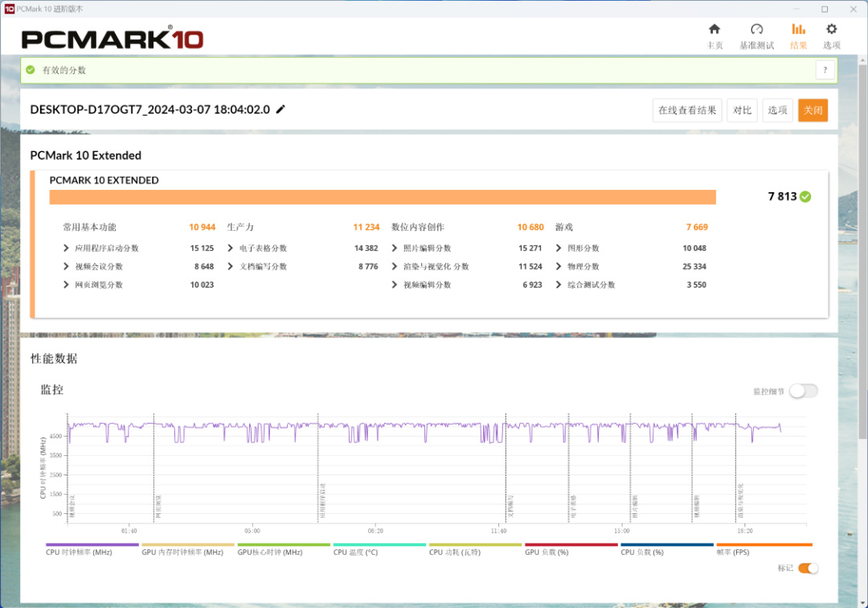868x608 pixels.
Task: Open the 结果 results chart icon
Action: [798, 29]
